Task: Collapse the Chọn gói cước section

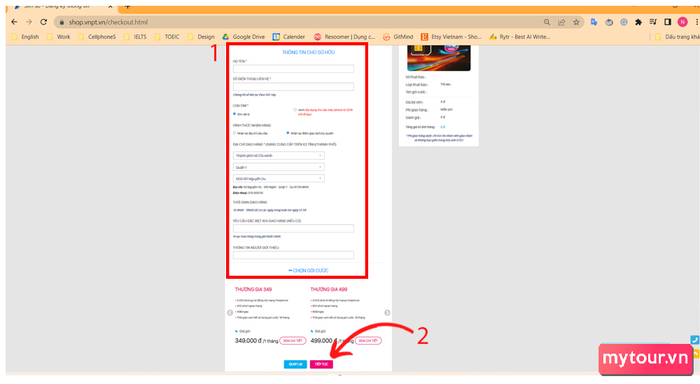Action: pos(308,271)
